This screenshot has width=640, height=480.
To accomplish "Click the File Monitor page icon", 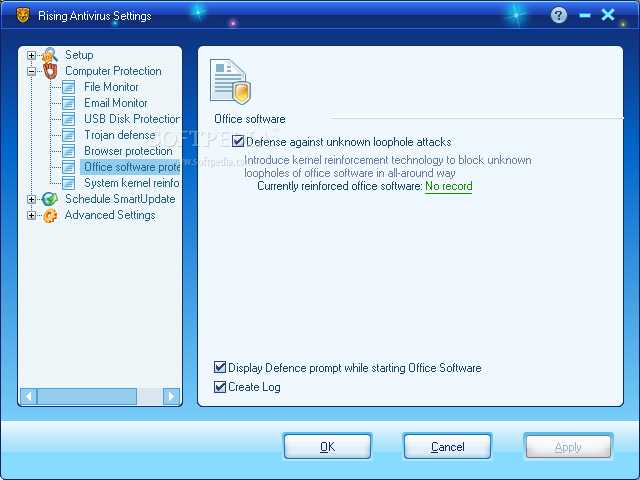I will pyautogui.click(x=69, y=87).
